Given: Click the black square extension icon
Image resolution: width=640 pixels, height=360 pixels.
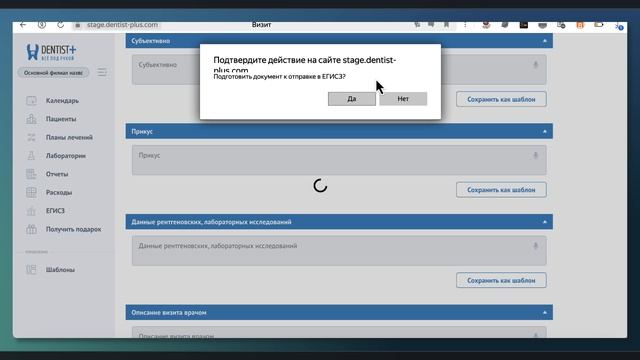Looking at the screenshot, I should [524, 25].
